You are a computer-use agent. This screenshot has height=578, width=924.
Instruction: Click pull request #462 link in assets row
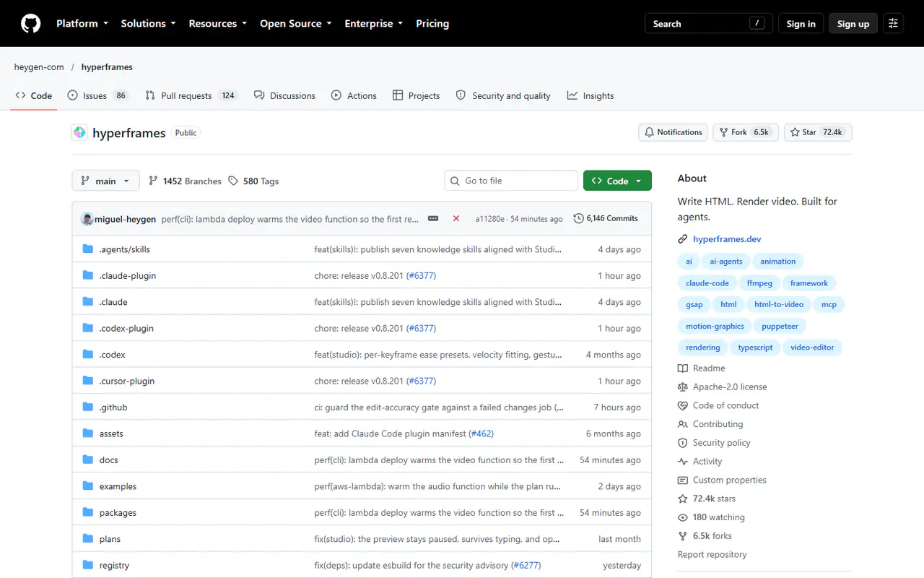tap(481, 434)
